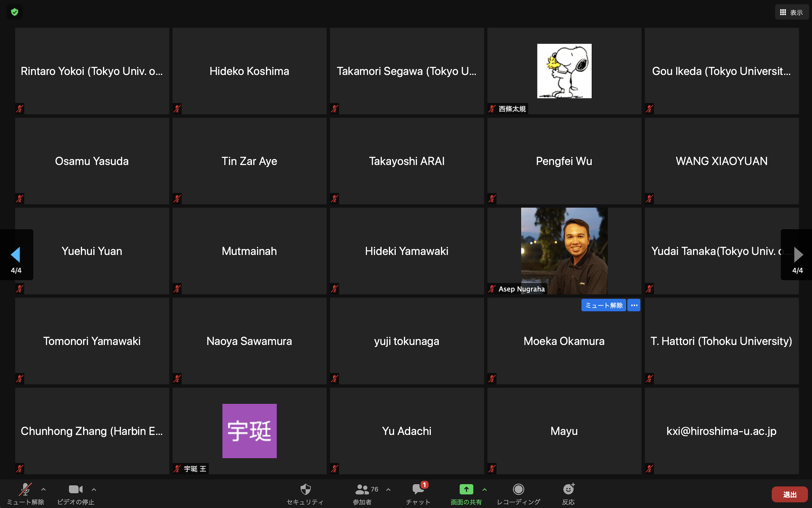Expand video options arrow beside camera
812x508 pixels.
[94, 489]
